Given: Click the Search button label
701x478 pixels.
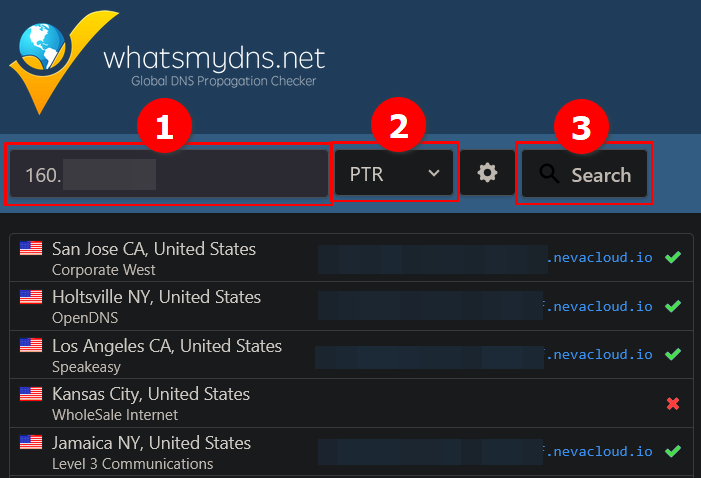Looking at the screenshot, I should click(601, 175).
